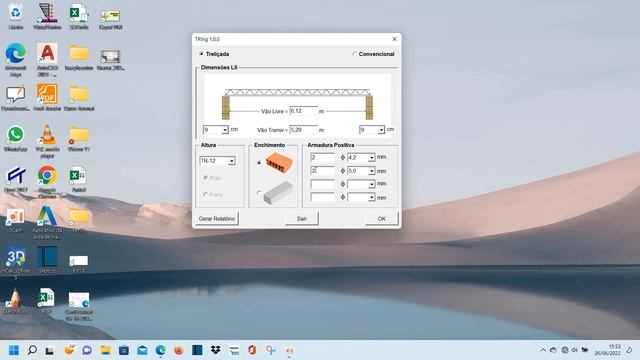Open the 5,0 mm diameter dropdown
Viewport: 640px width, 360px height.
click(371, 171)
